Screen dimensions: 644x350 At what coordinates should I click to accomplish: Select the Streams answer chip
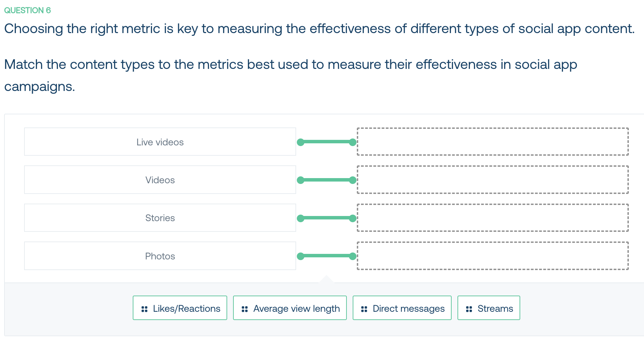(x=489, y=308)
